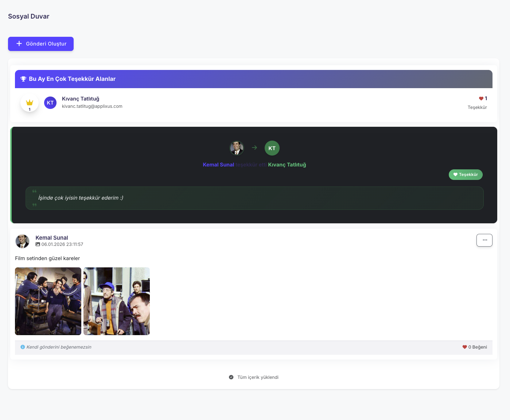Screen dimensions: 510x420
Task: Click the trophy icon in leaderboard header
Action: (23, 79)
